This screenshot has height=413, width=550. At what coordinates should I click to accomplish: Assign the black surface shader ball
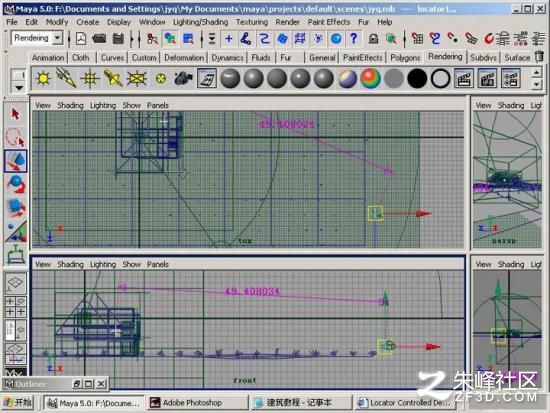click(417, 78)
